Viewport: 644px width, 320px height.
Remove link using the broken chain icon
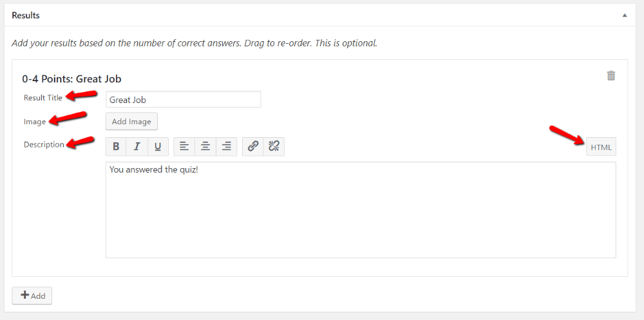click(x=274, y=147)
